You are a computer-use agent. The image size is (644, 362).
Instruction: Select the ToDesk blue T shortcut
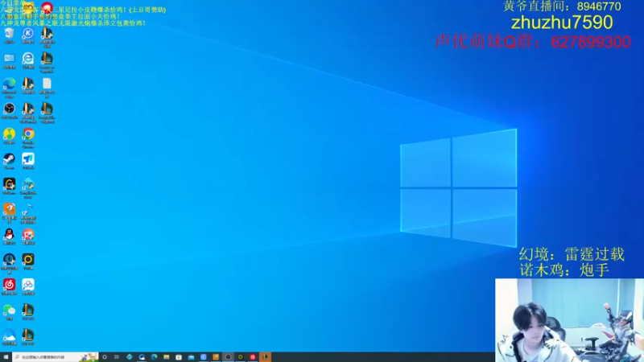[x=28, y=160]
